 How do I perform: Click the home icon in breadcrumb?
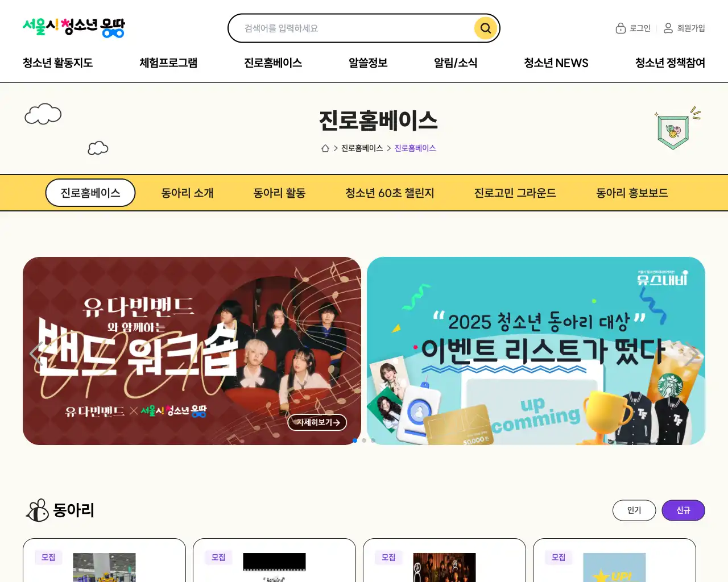pyautogui.click(x=325, y=148)
